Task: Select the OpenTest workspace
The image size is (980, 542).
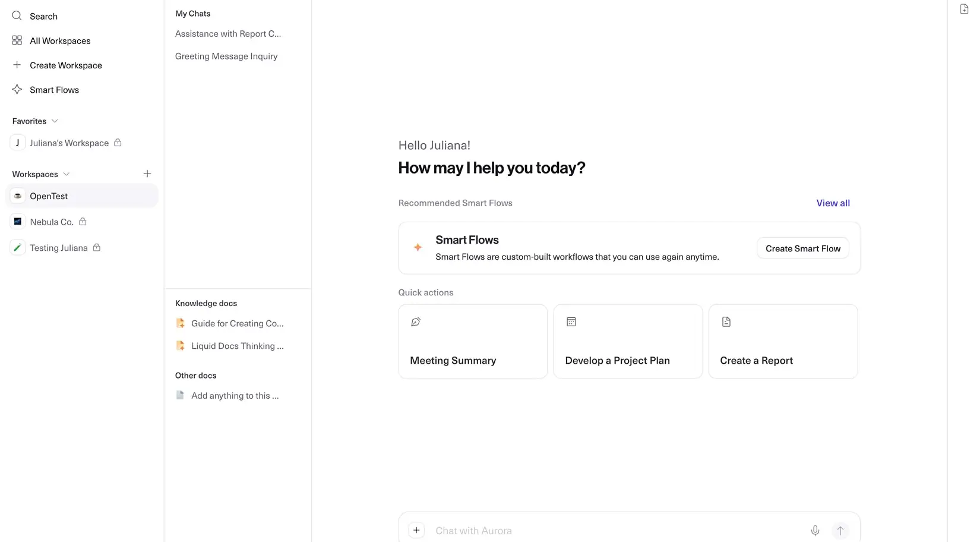Action: pos(82,196)
